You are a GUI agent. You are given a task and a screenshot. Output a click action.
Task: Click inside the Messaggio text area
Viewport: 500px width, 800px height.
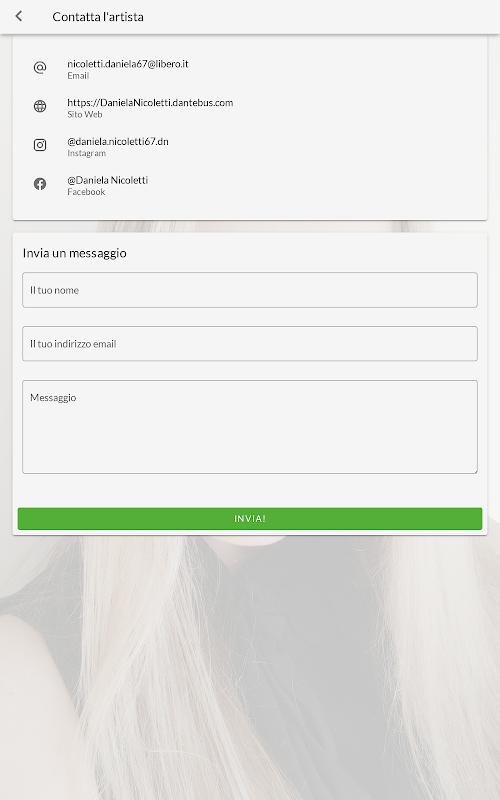pyautogui.click(x=250, y=427)
